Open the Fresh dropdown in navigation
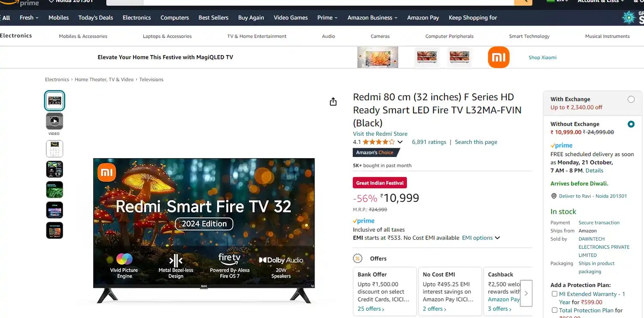The height and width of the screenshot is (318, 644). point(29,18)
